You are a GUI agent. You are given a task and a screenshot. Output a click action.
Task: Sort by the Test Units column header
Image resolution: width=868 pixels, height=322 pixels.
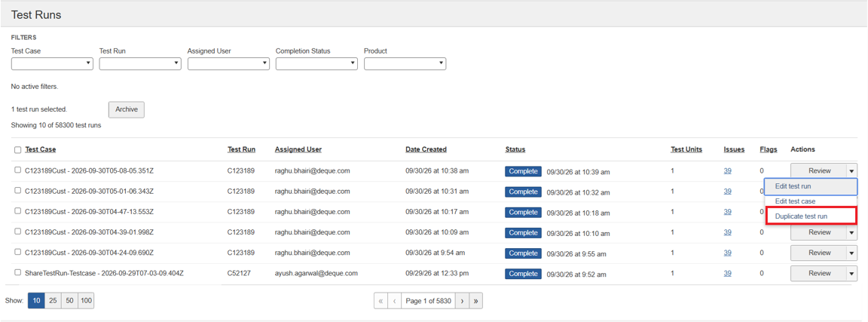tap(686, 149)
